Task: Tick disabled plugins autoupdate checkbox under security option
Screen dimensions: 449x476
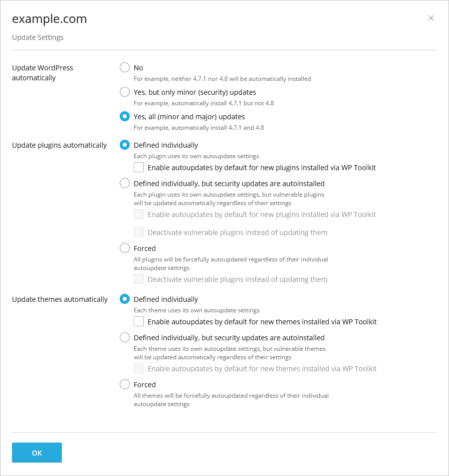Action: (139, 215)
